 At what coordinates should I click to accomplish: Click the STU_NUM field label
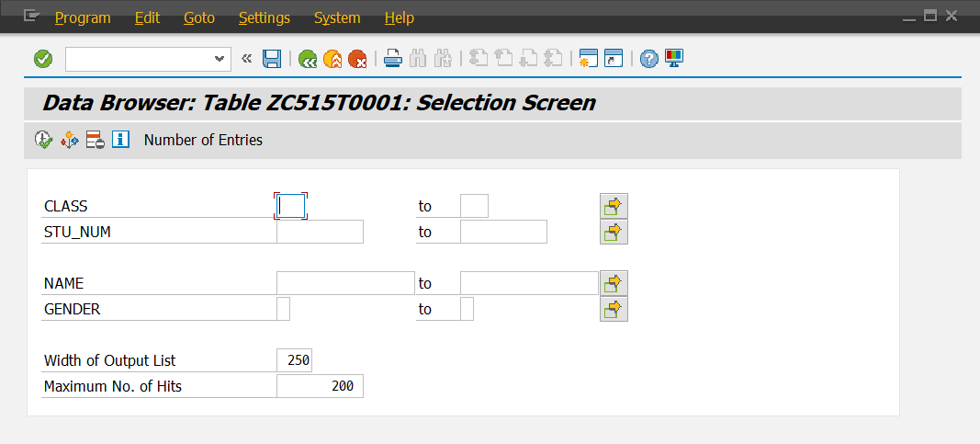pyautogui.click(x=77, y=232)
